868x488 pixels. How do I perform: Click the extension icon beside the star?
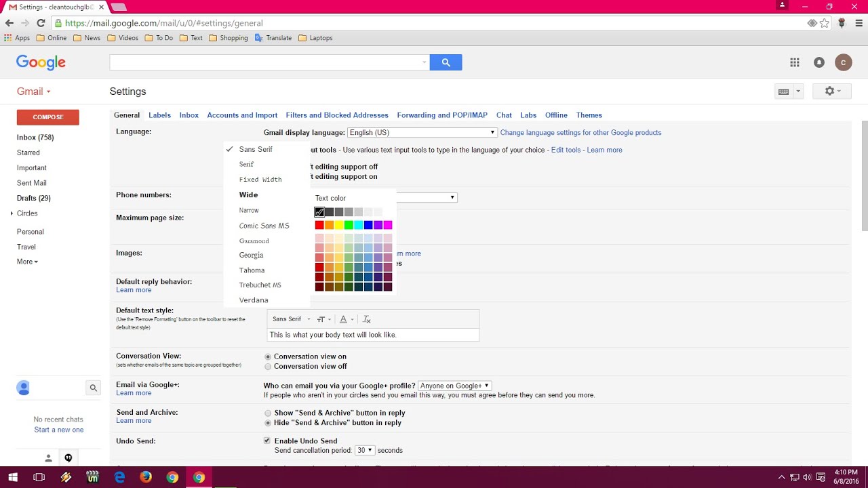(x=812, y=23)
